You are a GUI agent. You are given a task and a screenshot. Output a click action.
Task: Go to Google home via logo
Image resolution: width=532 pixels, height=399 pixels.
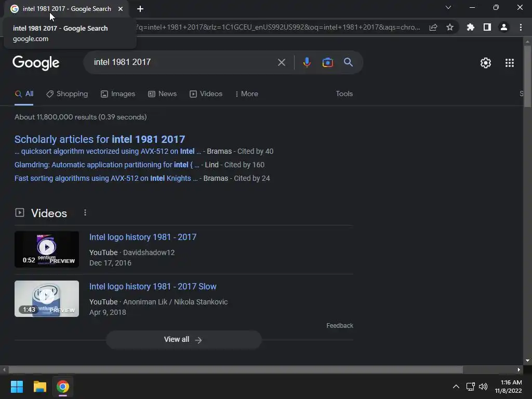[x=36, y=63]
